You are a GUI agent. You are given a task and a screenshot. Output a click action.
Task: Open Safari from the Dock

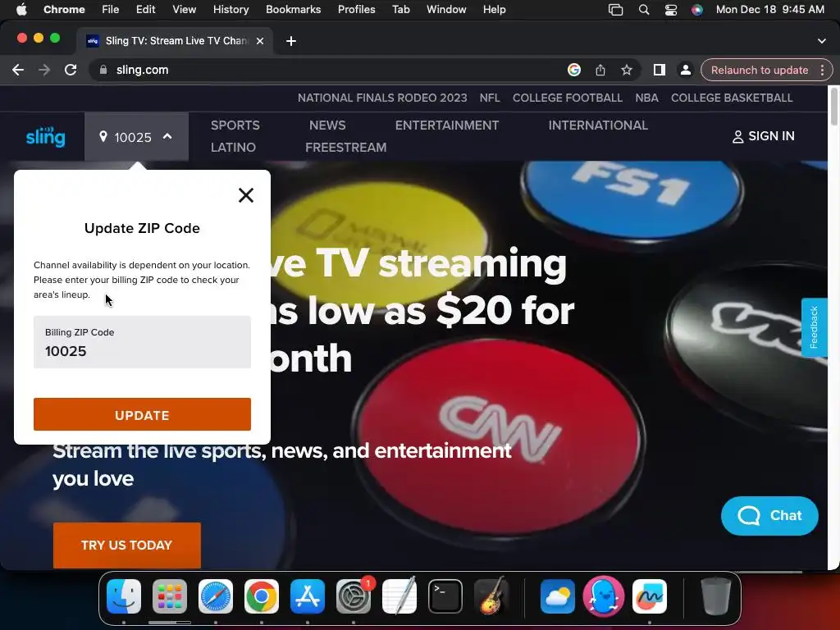[216, 596]
